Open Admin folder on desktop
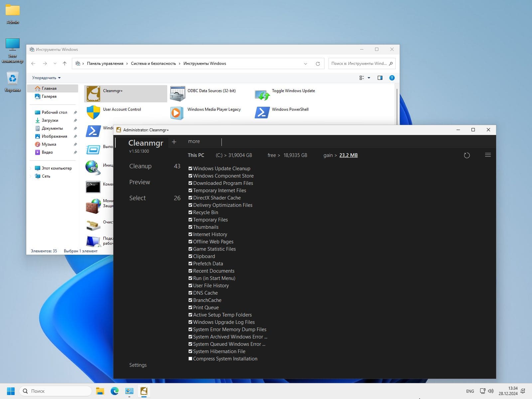Viewport: 532px width, 399px height. point(13,14)
